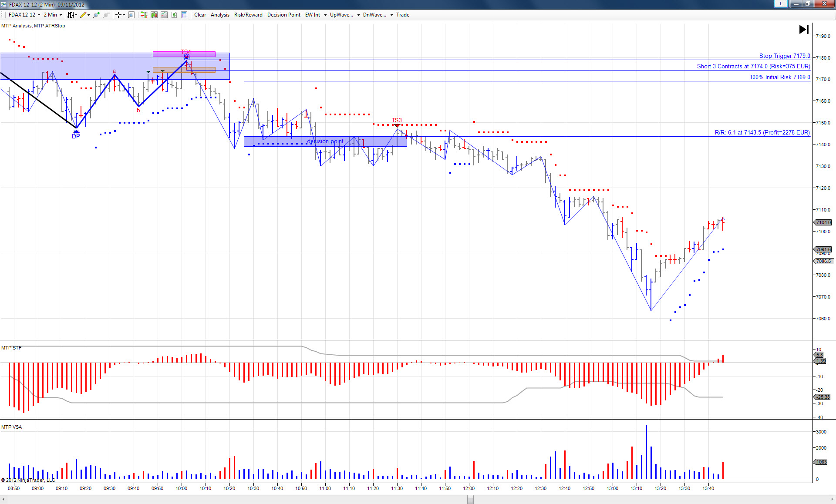Image resolution: width=836 pixels, height=504 pixels.
Task: Click the Risk/Reward toolbar button
Action: click(x=248, y=15)
